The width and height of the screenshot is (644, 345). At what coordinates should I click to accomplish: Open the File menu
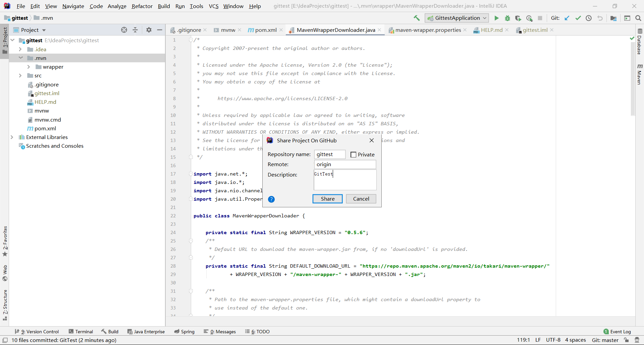tap(21, 6)
